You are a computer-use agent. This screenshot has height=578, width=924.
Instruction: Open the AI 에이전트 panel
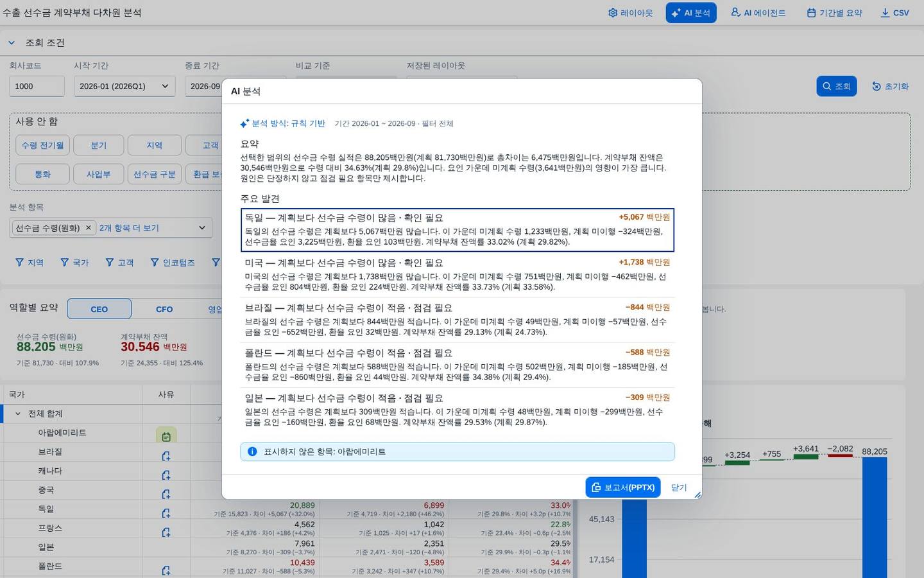758,13
